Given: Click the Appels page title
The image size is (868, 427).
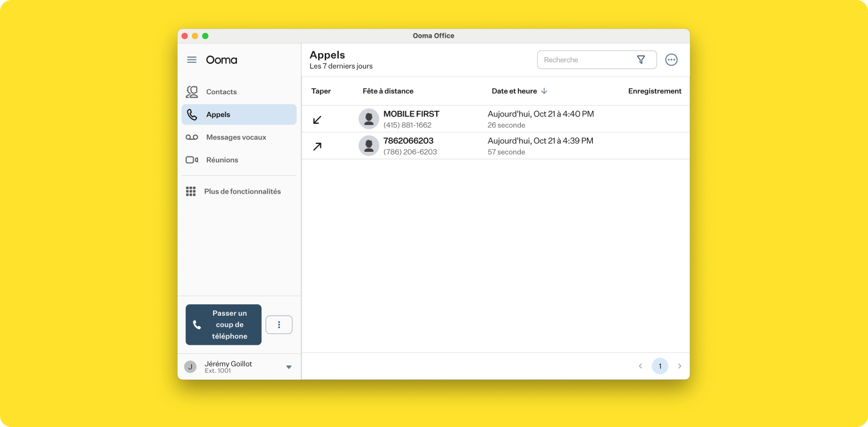Looking at the screenshot, I should click(x=327, y=55).
